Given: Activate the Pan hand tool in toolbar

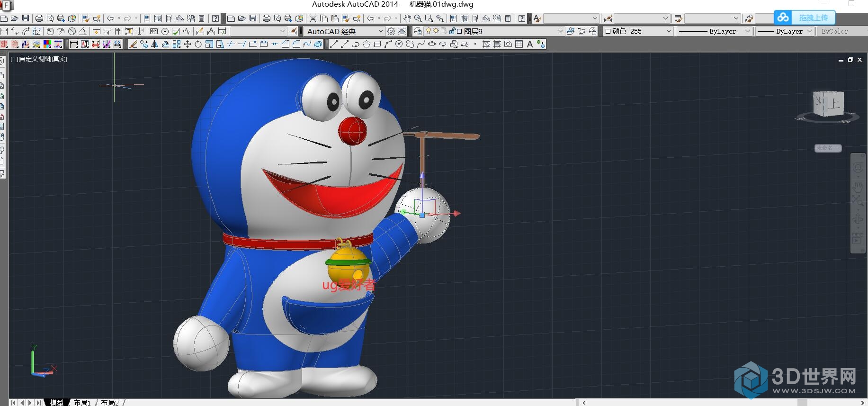Looking at the screenshot, I should [x=407, y=18].
